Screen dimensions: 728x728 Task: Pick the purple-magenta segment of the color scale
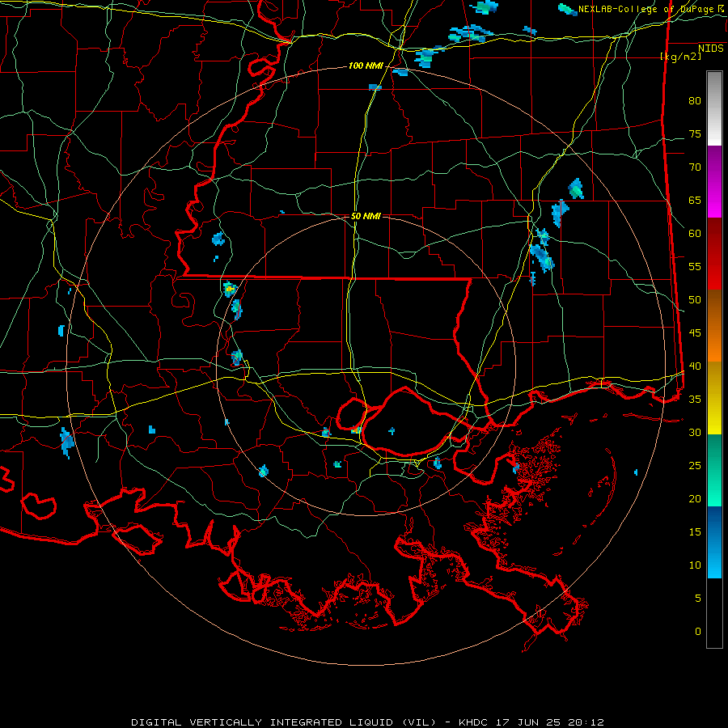coord(714,182)
